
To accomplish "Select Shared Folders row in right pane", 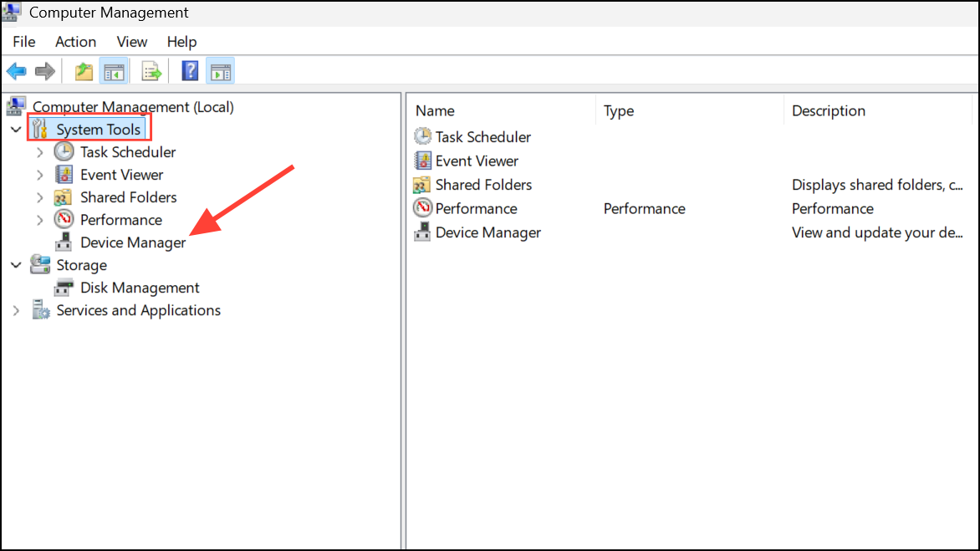I will [484, 184].
